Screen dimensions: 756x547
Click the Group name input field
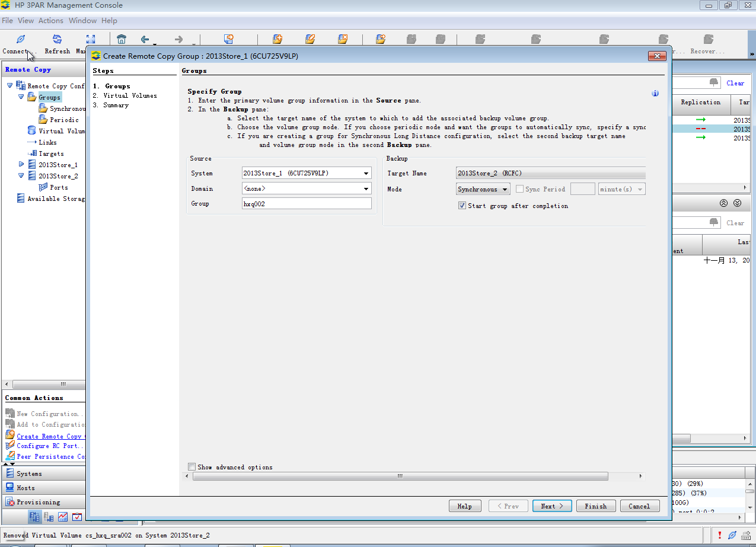tap(307, 203)
